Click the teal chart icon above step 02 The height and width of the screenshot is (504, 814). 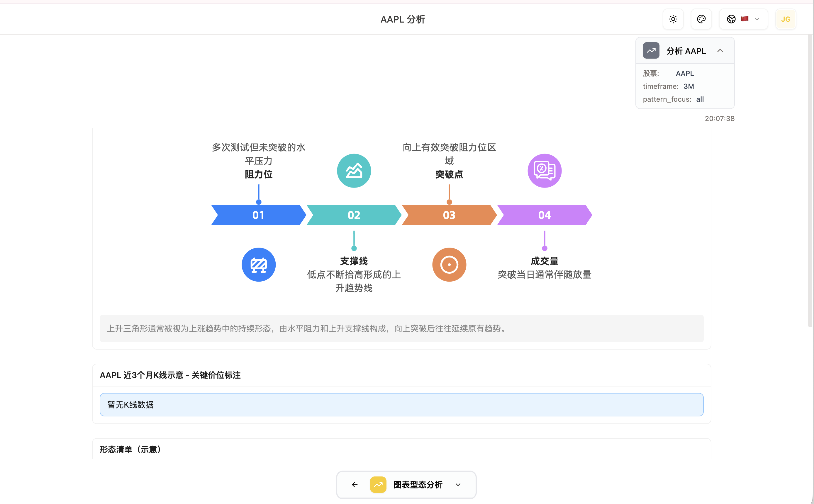tap(354, 171)
